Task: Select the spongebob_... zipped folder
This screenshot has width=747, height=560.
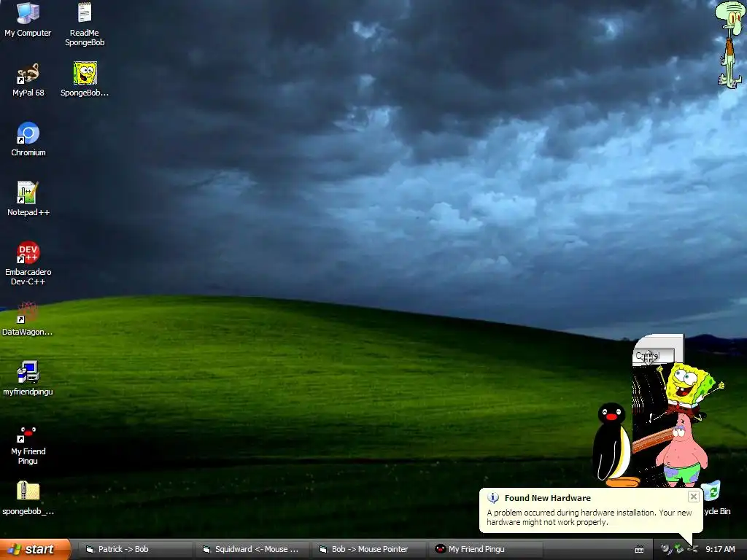Action: [28, 498]
